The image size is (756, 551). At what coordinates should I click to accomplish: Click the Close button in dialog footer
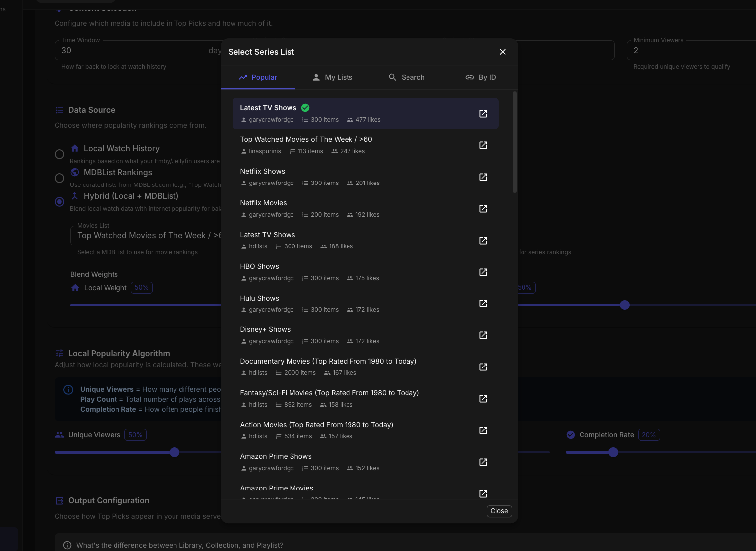[x=499, y=511]
